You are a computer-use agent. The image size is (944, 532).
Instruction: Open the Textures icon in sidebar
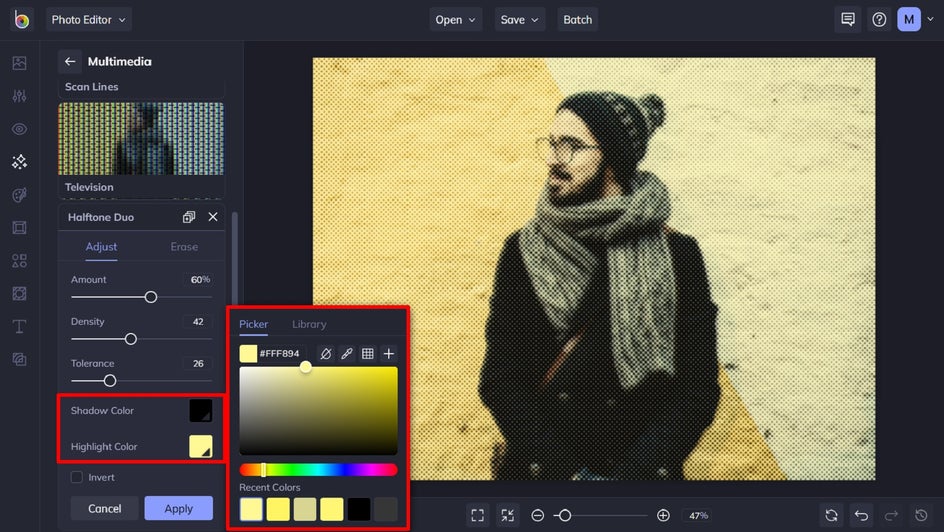coord(19,359)
